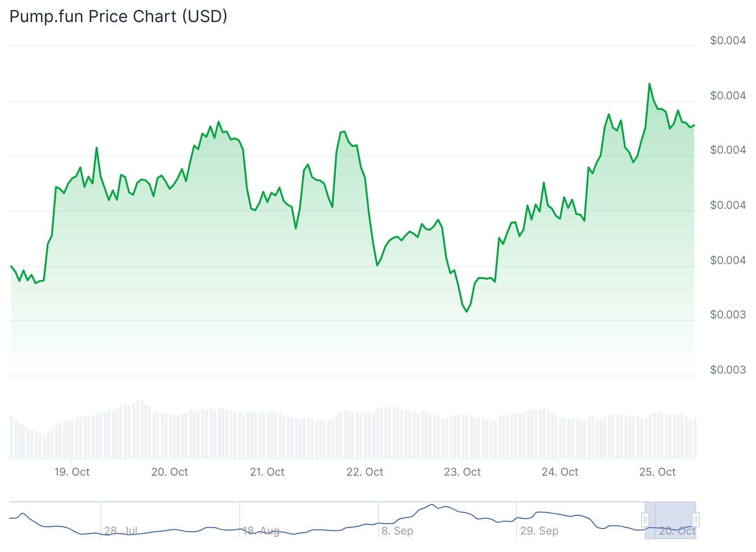The width and height of the screenshot is (756, 552).
Task: Select the 22. Oct x-axis label
Action: 365,472
